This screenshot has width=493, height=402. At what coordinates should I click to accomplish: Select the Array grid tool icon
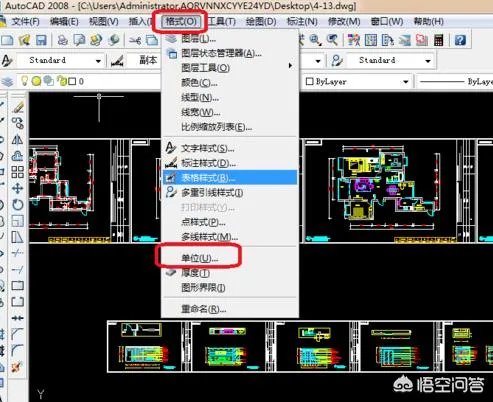coord(17,172)
